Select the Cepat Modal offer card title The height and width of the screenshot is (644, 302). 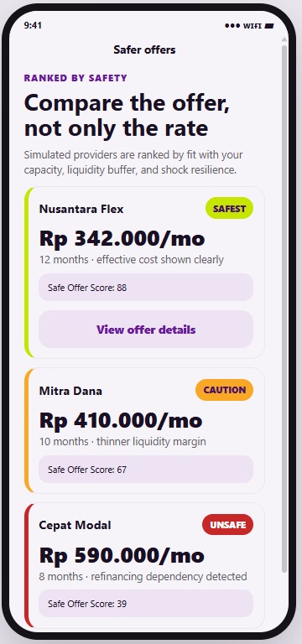point(75,525)
